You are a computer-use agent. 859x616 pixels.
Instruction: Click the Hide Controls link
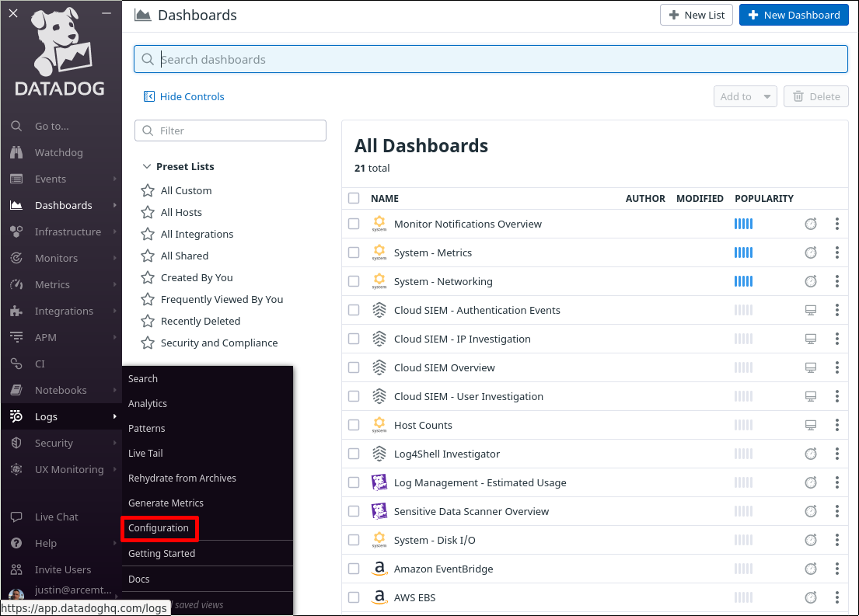[x=184, y=96]
